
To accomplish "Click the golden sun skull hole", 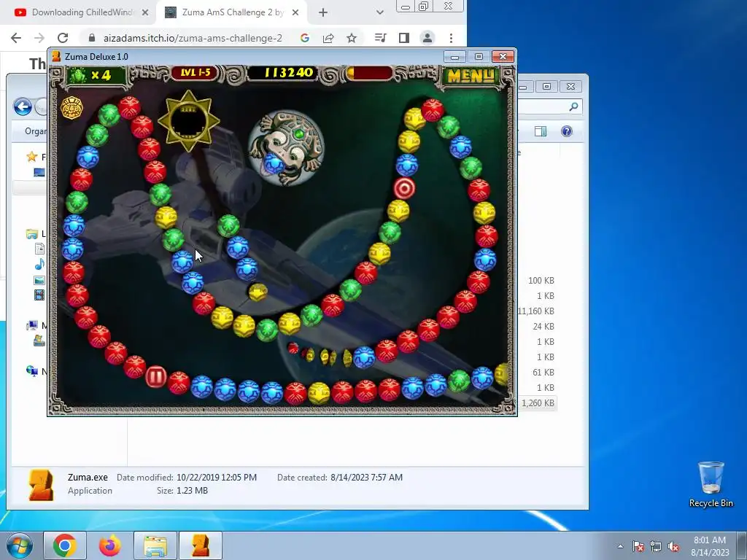I will [189, 121].
